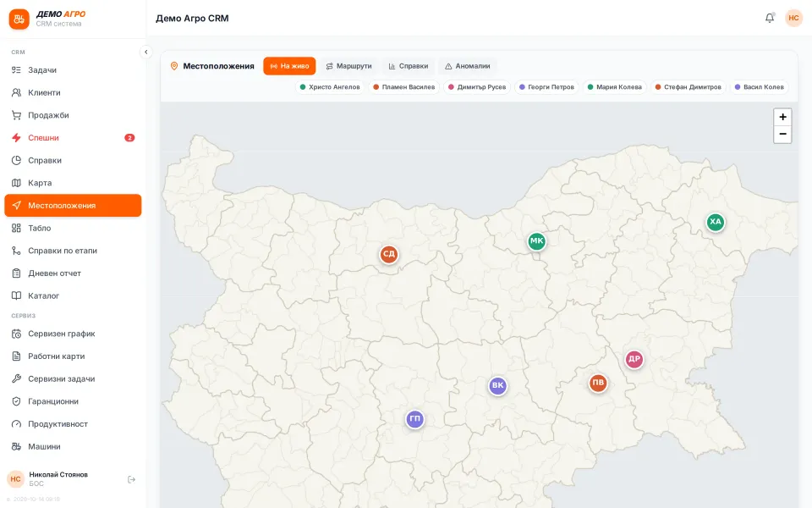This screenshot has height=508, width=812.
Task: Open Задачи in the sidebar
Action: tap(73, 70)
